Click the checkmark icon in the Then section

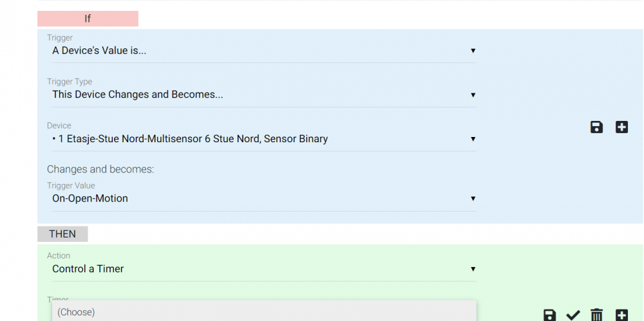pos(573,315)
